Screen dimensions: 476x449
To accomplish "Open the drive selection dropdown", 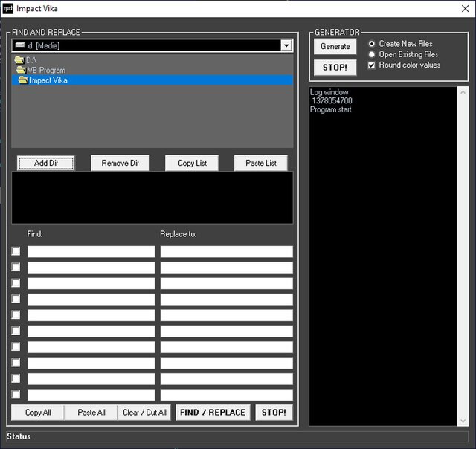I will coord(286,46).
